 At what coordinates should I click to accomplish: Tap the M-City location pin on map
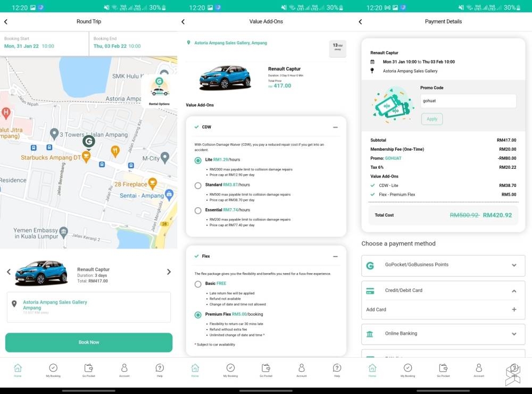165,157
